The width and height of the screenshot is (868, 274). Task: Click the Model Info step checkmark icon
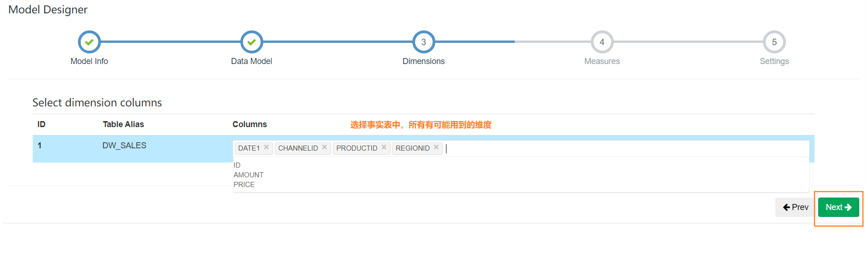89,42
